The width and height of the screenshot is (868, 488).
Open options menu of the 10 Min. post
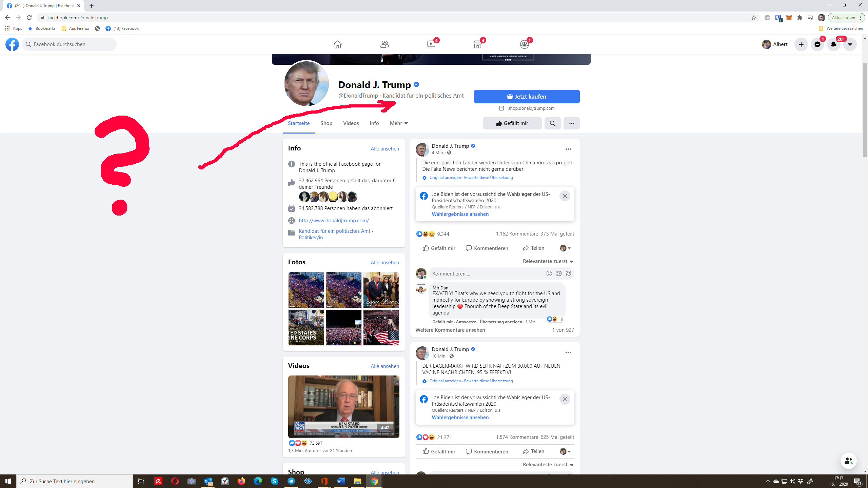(x=568, y=352)
